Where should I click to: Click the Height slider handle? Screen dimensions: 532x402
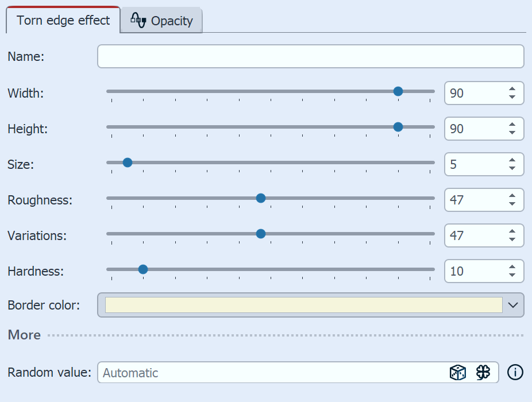(x=398, y=127)
